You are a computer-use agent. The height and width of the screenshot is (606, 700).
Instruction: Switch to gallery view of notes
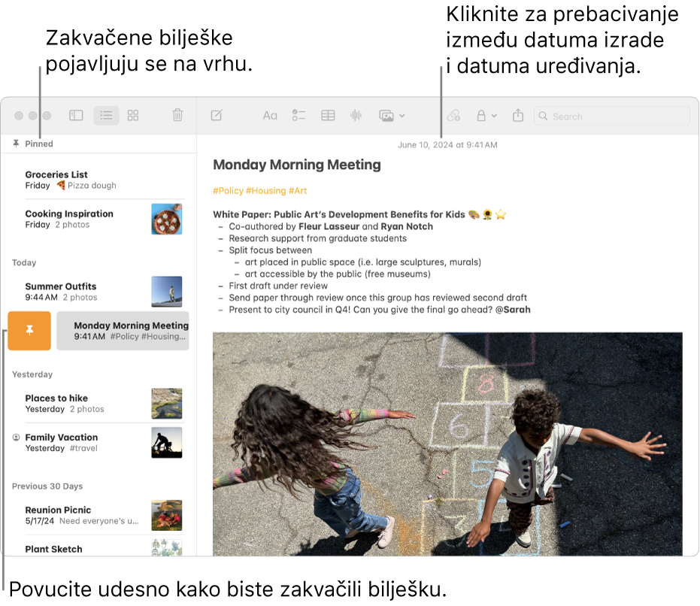click(x=133, y=116)
